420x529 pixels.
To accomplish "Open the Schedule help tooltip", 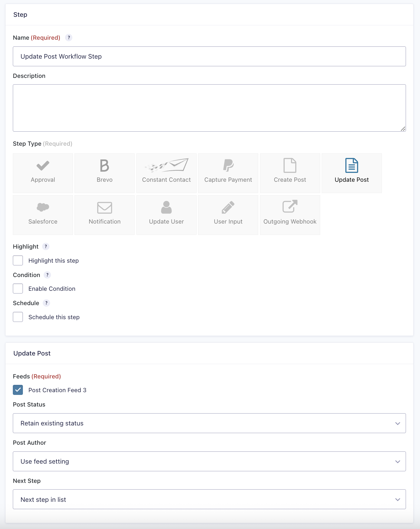I will [46, 303].
